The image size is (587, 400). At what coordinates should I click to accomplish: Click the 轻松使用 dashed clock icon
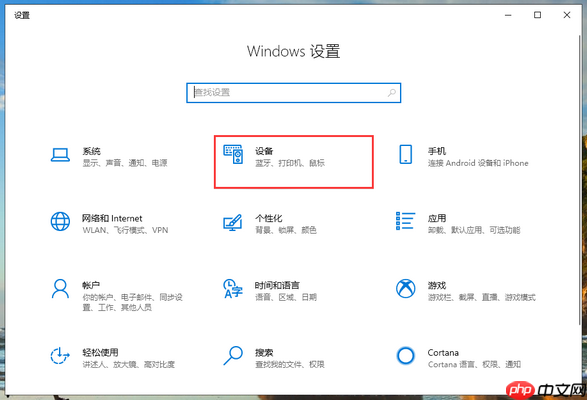click(x=60, y=355)
